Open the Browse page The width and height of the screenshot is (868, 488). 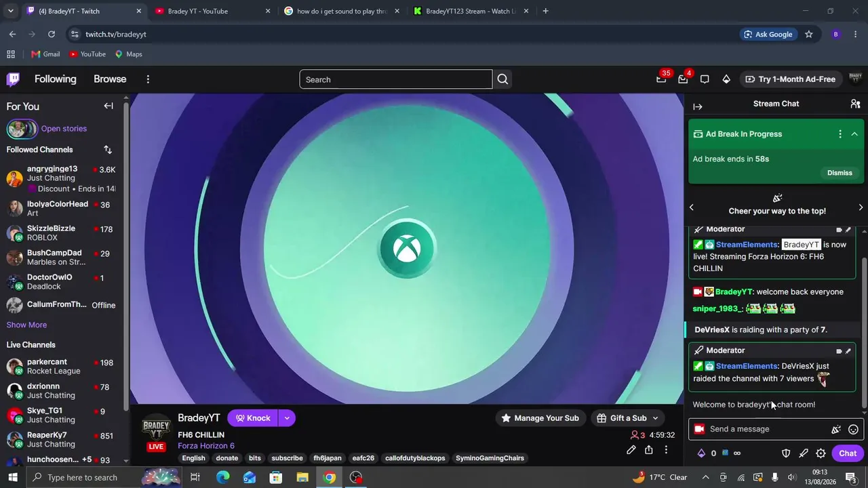[110, 79]
